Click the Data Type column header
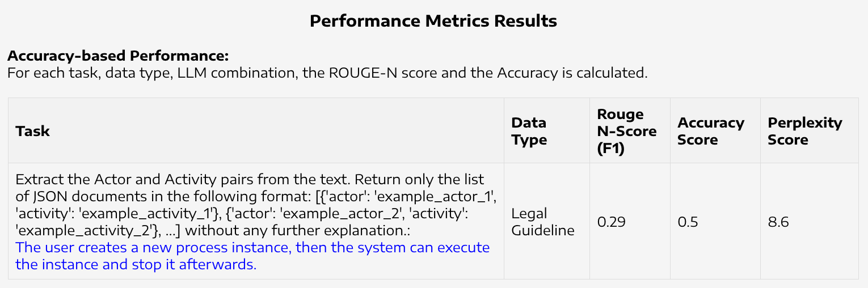 (x=529, y=131)
